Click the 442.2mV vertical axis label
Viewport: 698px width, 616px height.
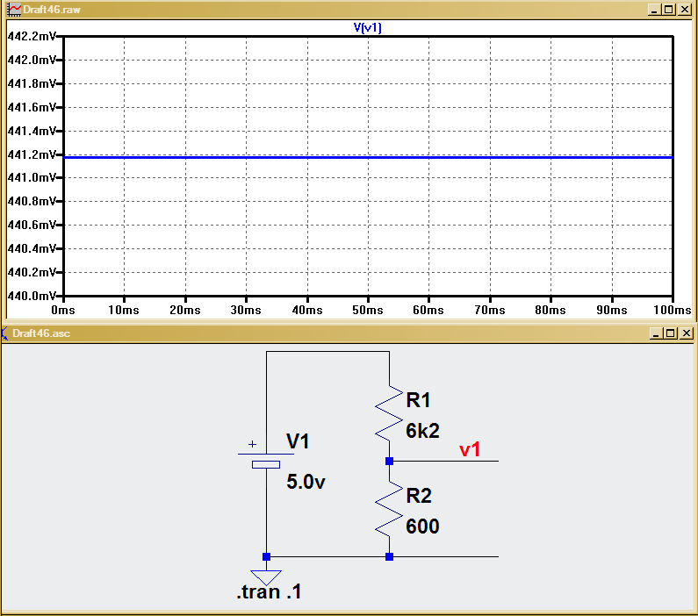pyautogui.click(x=32, y=36)
